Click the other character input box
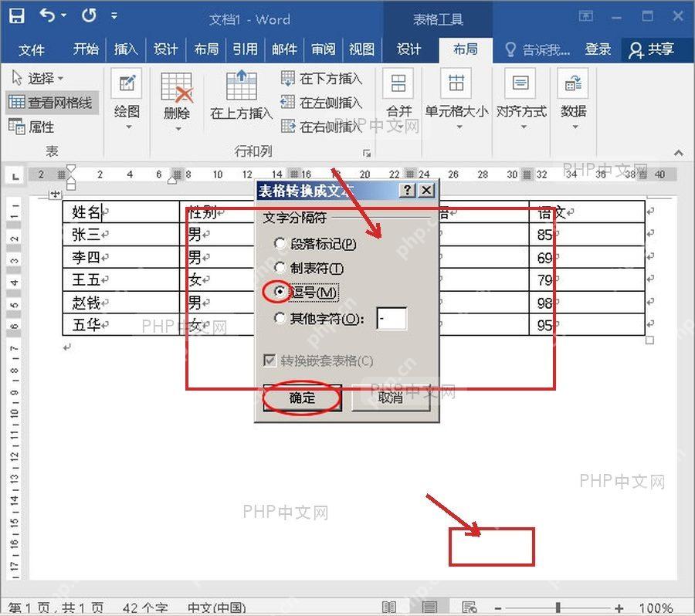Screen dimensions: 695x616 (x=392, y=318)
